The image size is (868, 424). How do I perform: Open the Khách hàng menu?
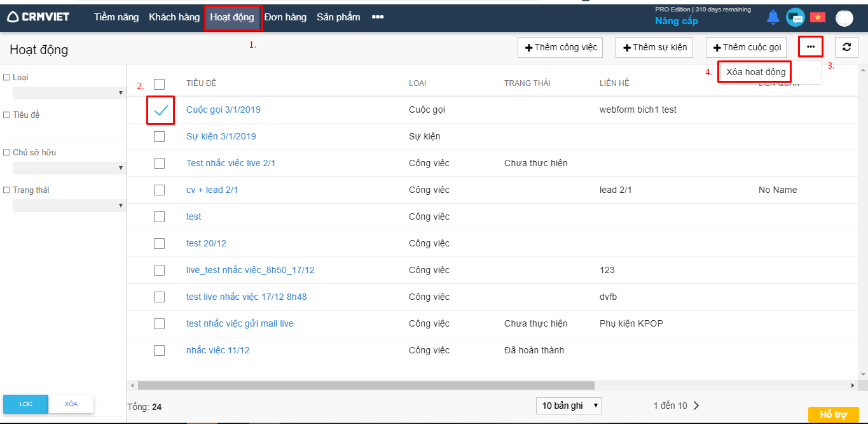coord(174,17)
